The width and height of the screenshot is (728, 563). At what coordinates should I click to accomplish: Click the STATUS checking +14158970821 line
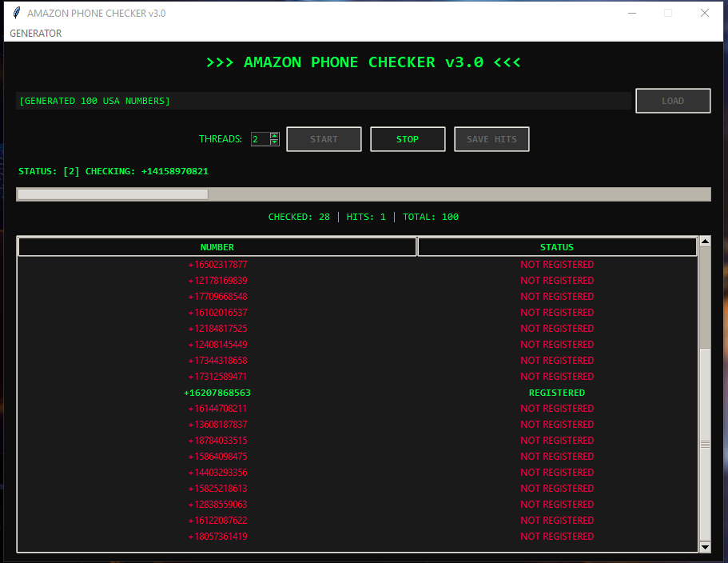tap(113, 171)
